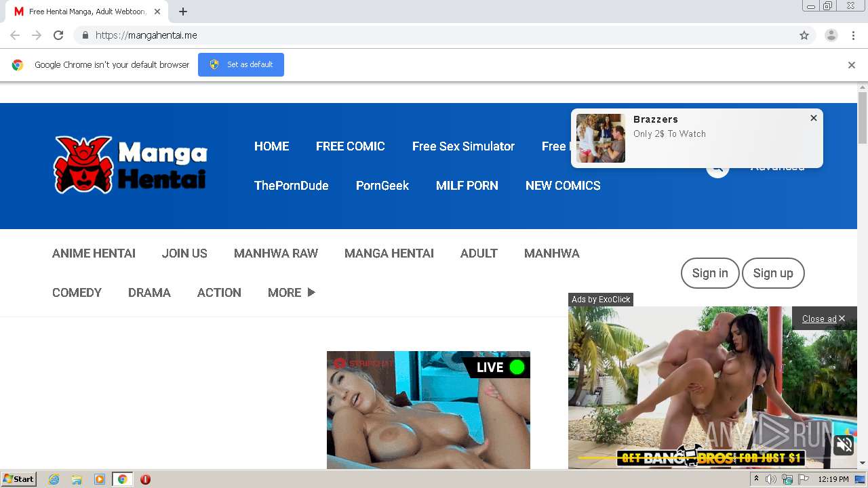Open the FREE COMIC menu item

coord(351,146)
